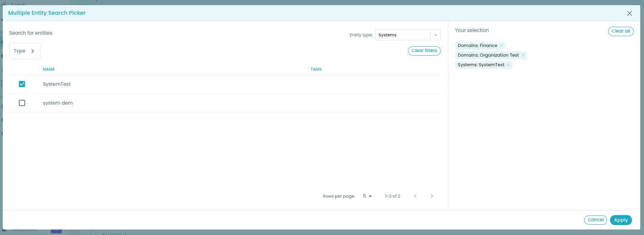This screenshot has width=644, height=235.
Task: Select the system dem row name
Action: tap(58, 103)
